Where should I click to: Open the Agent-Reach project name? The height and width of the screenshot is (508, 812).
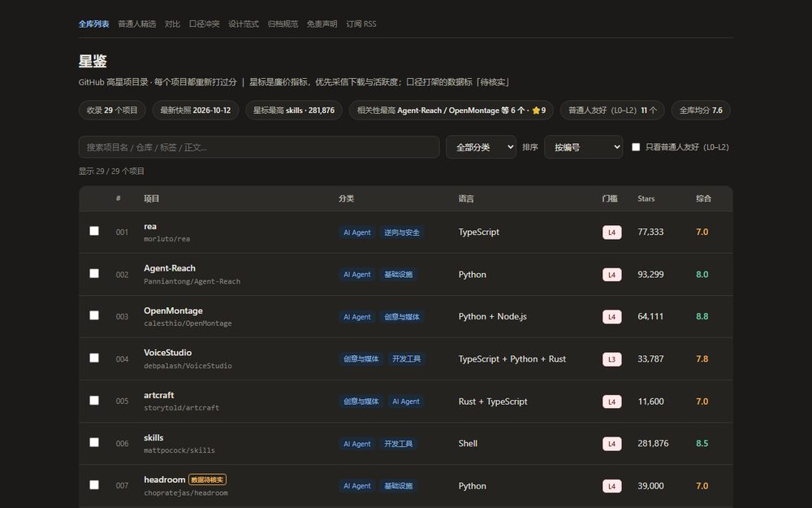tap(170, 268)
